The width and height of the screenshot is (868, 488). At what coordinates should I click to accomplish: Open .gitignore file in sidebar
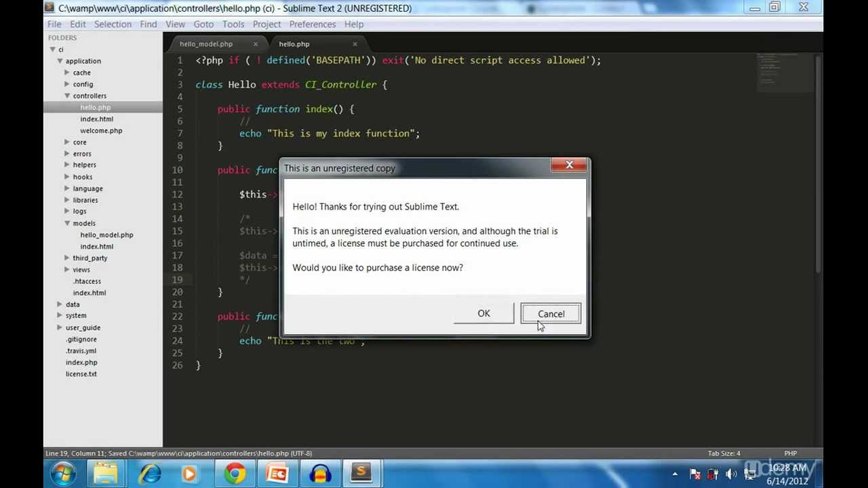coord(81,339)
